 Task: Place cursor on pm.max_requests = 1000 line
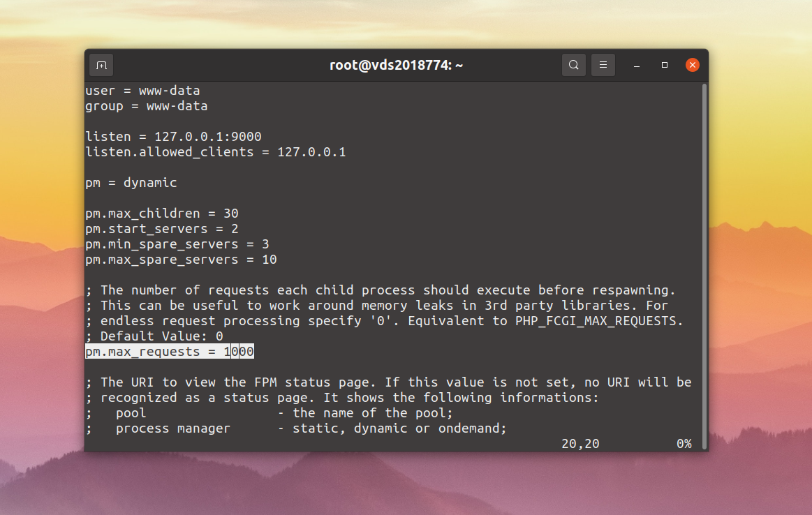tap(170, 352)
